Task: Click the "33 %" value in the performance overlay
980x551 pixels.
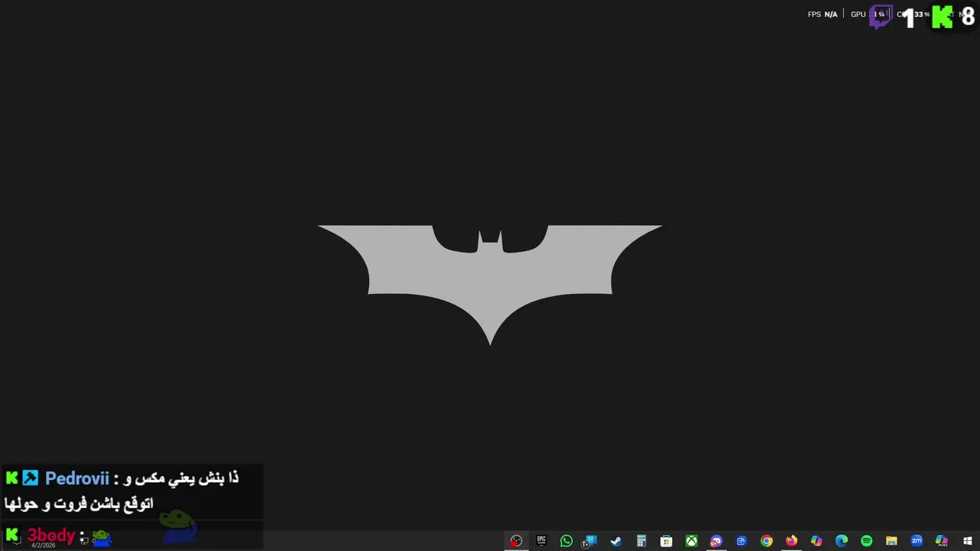Action: click(922, 15)
